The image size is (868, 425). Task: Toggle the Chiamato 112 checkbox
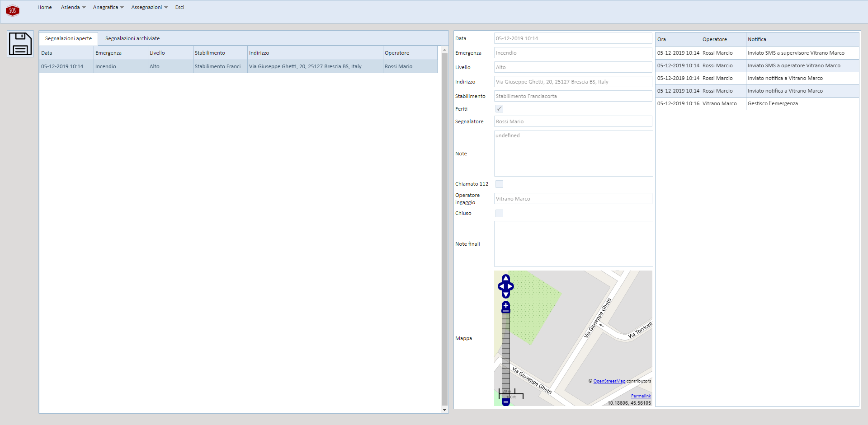499,184
